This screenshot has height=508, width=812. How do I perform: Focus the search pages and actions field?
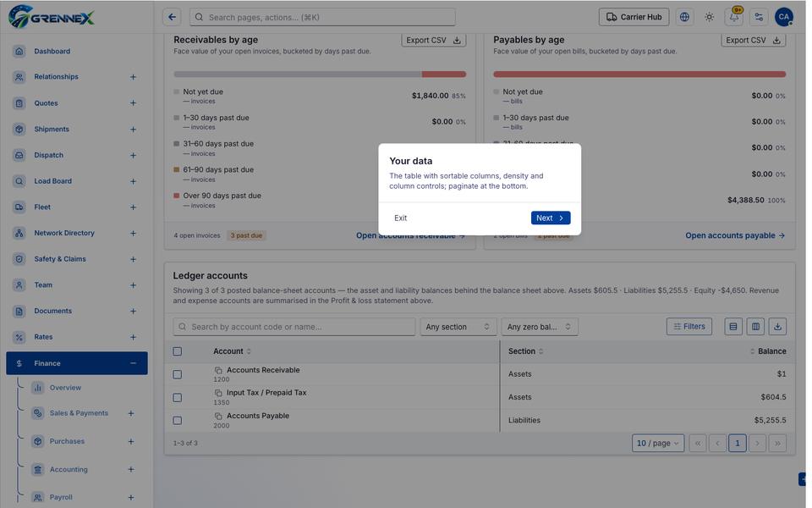tap(322, 17)
